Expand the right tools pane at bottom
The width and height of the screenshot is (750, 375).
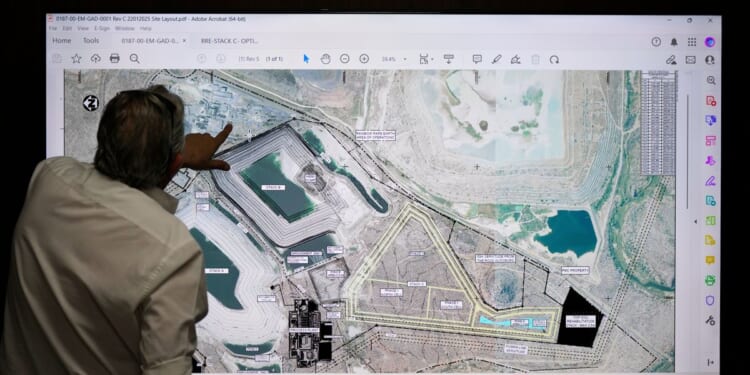711,363
